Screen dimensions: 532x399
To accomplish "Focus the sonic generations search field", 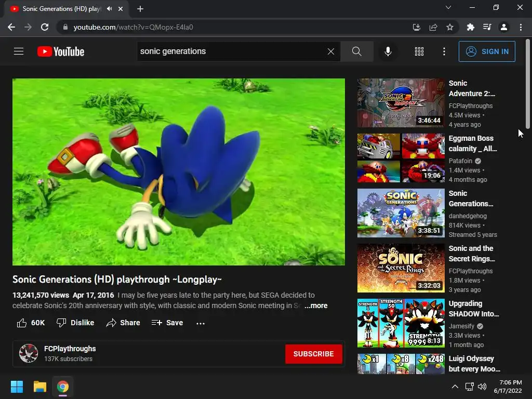I will point(231,51).
